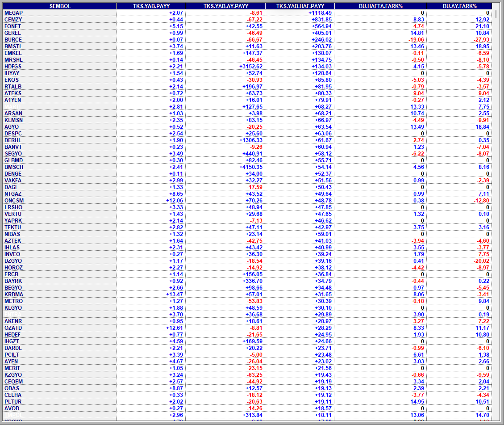Click the 14.95 weekly change for PLTUR
The width and height of the screenshot is (504, 425).
click(x=417, y=402)
